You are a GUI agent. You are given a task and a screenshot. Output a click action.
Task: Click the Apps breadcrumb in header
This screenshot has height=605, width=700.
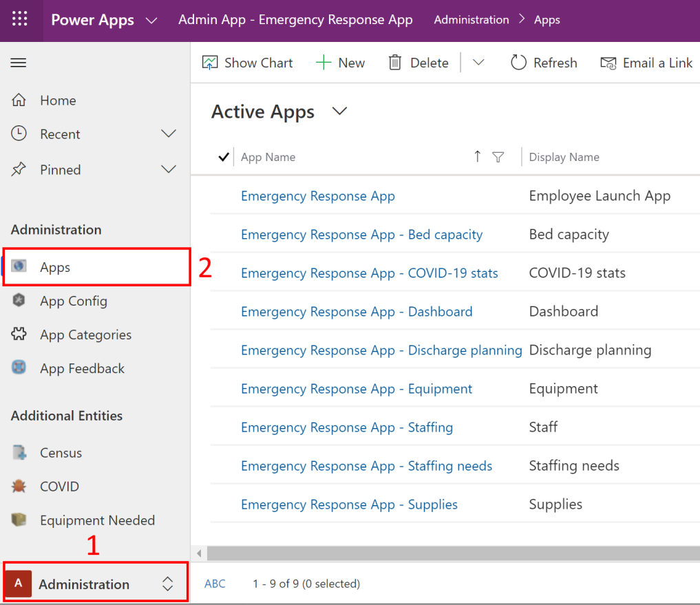(547, 20)
